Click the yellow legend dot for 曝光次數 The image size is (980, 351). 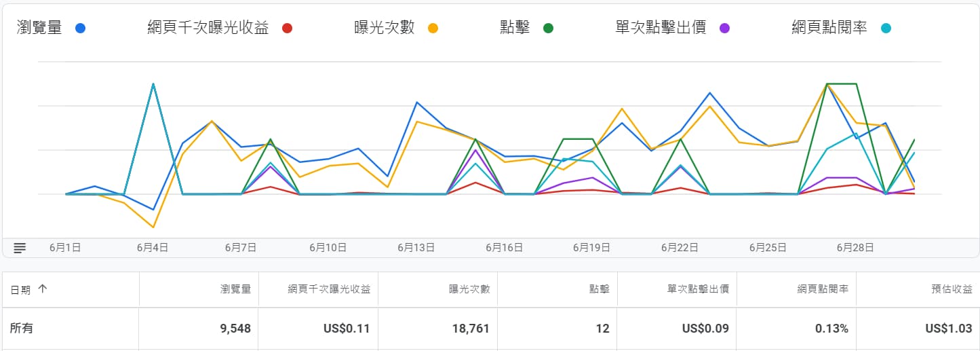tap(433, 29)
